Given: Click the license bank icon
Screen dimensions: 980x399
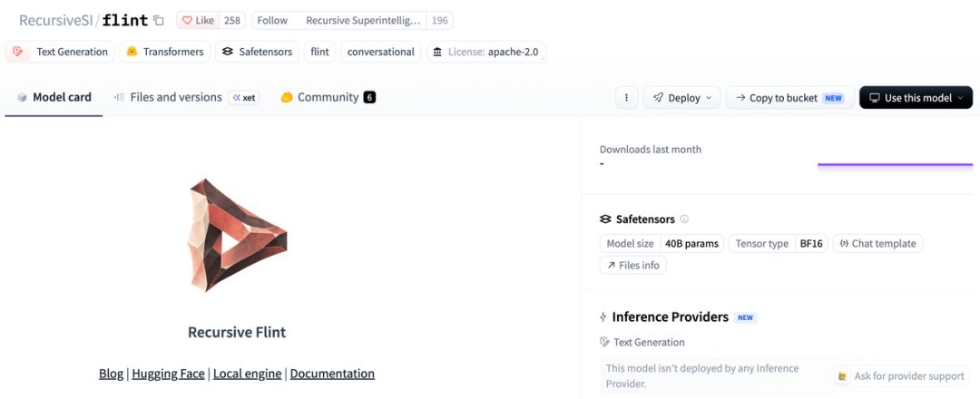Looking at the screenshot, I should click(437, 52).
